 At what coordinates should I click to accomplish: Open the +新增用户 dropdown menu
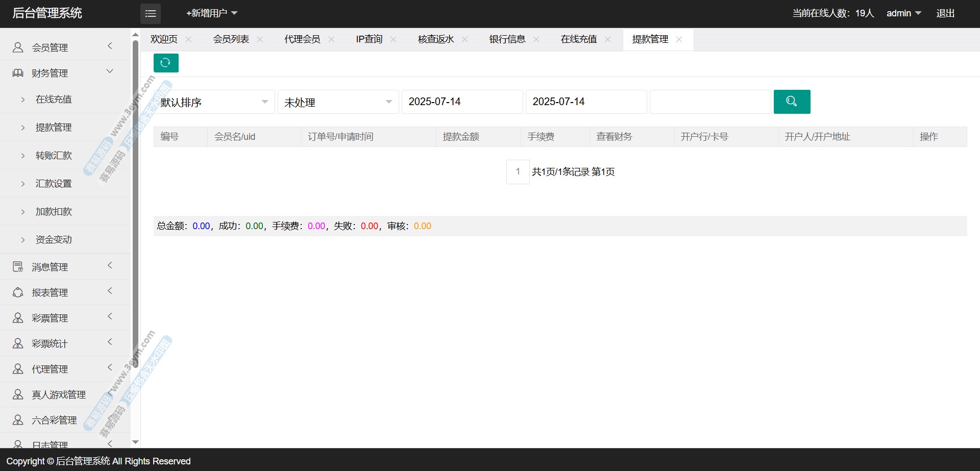tap(212, 13)
